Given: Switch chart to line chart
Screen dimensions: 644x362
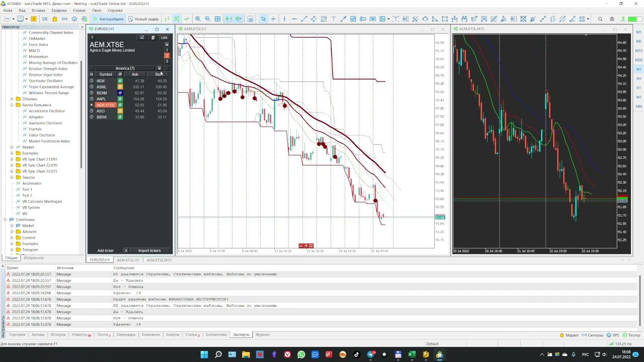Looking at the screenshot, I should click(x=186, y=19).
